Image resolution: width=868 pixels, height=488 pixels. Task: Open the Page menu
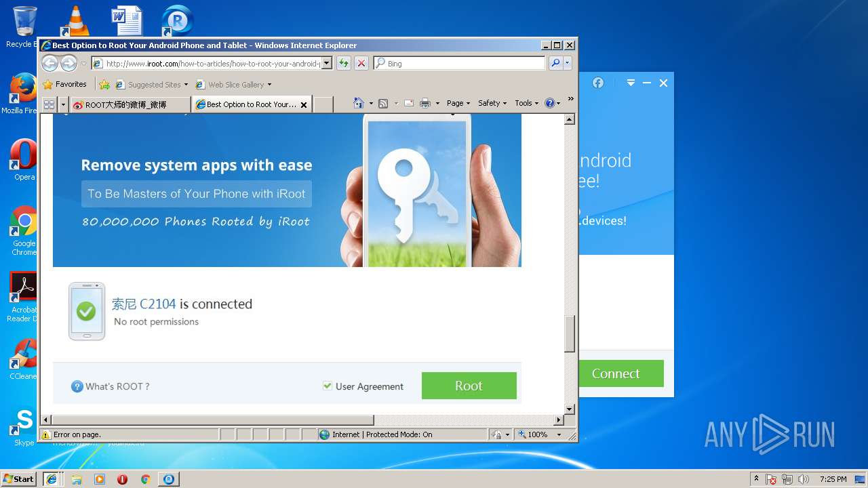point(458,103)
